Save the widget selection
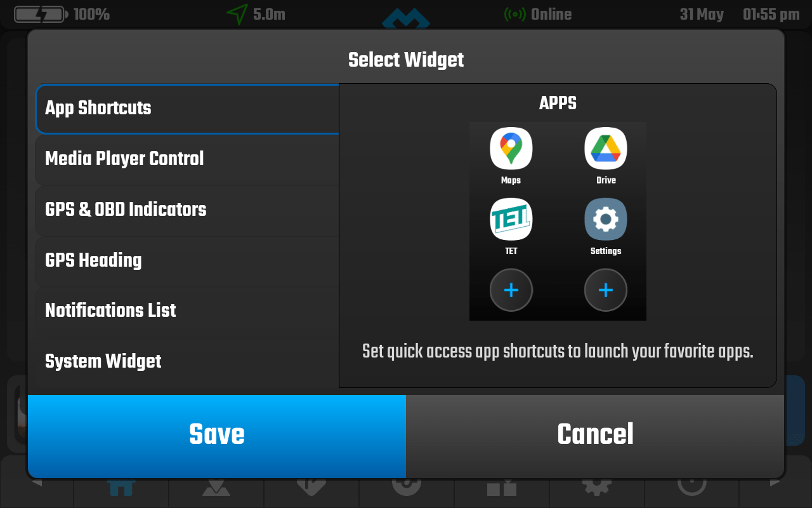The width and height of the screenshot is (812, 508). click(x=217, y=436)
